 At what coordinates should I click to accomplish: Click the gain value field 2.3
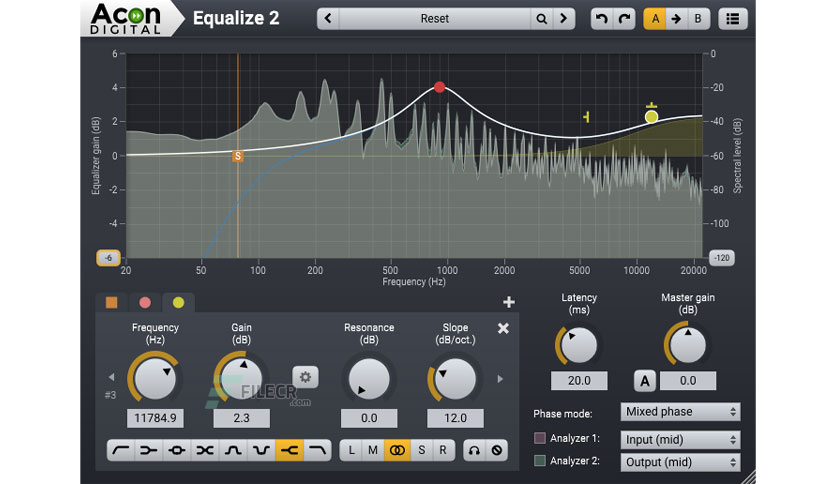click(x=242, y=418)
